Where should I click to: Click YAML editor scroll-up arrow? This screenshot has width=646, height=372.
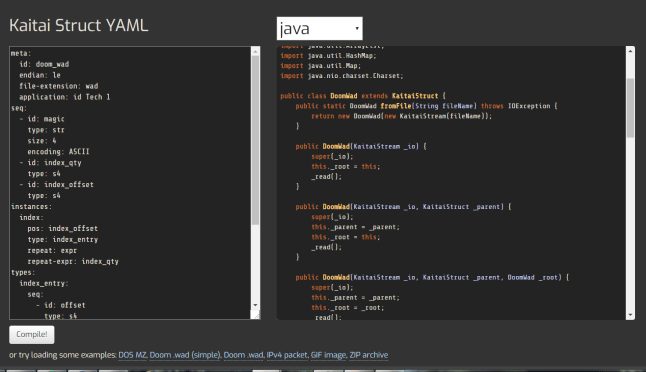[255, 51]
